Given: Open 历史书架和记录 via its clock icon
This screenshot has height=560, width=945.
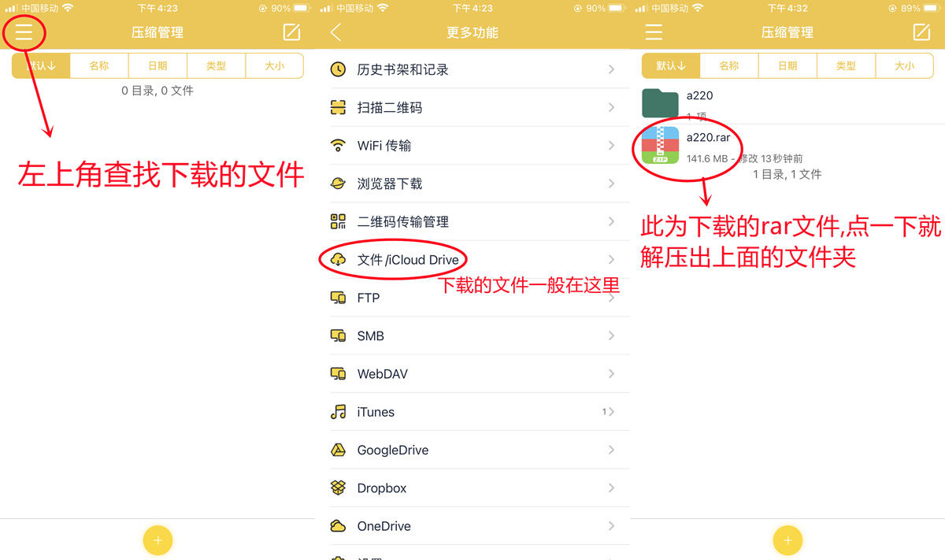Looking at the screenshot, I should click(x=338, y=69).
